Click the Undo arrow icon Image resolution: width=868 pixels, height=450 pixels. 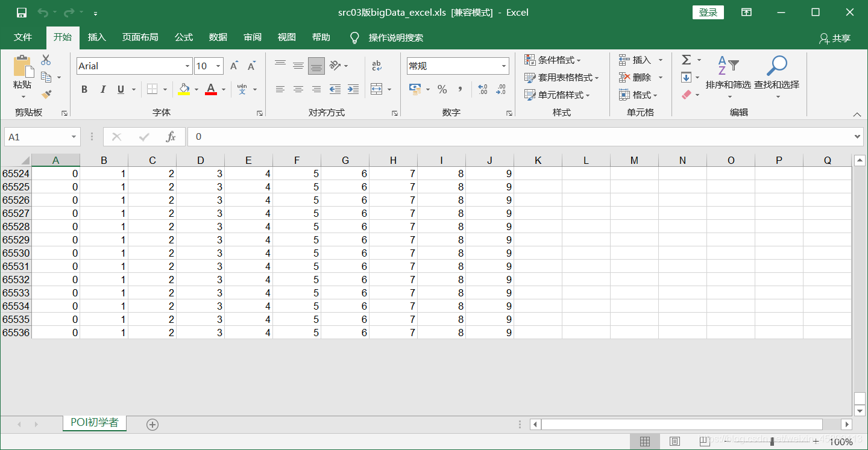point(42,13)
